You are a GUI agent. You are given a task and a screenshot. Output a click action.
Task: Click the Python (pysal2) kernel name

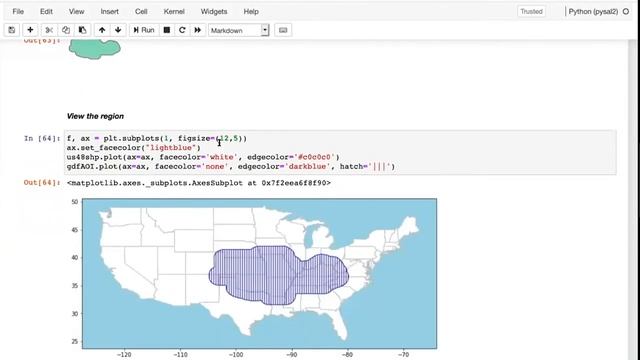[x=593, y=11]
